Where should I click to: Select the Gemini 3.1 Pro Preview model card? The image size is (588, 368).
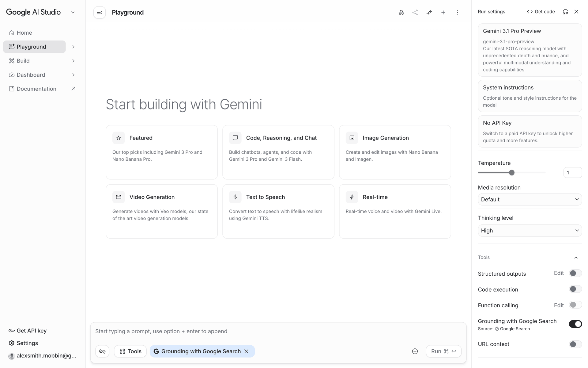(530, 50)
